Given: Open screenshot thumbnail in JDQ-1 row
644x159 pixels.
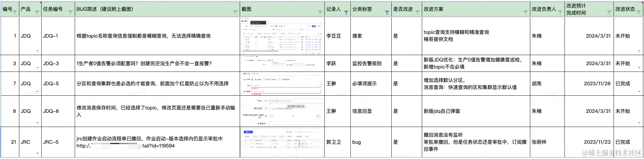Looking at the screenshot, I should tap(282, 36).
